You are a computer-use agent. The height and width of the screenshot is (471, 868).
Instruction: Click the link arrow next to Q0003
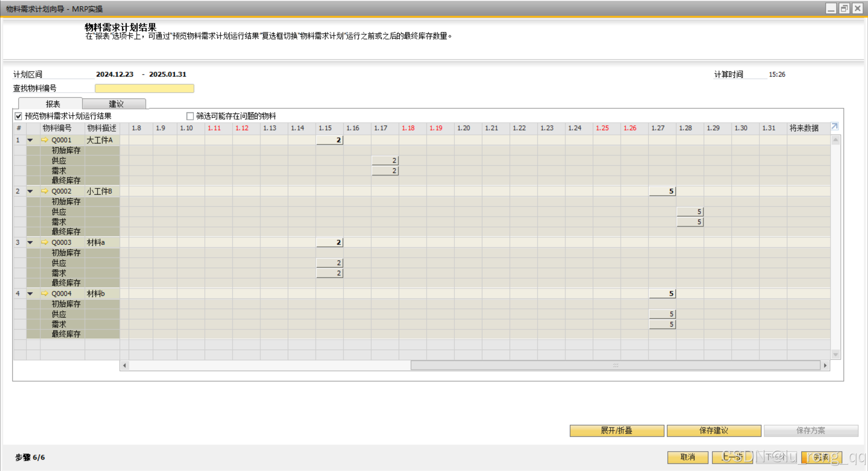[x=45, y=243]
